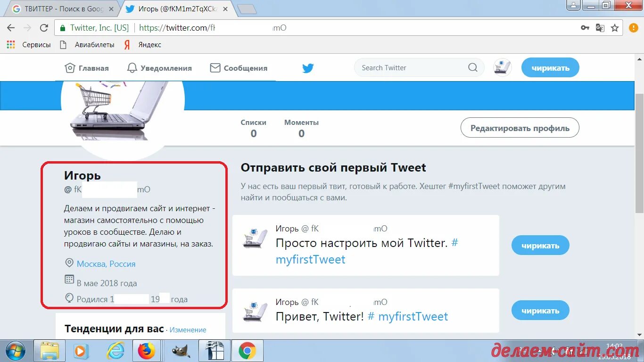This screenshot has height=362, width=644.
Task: Open a new browser tab
Action: pos(247,9)
